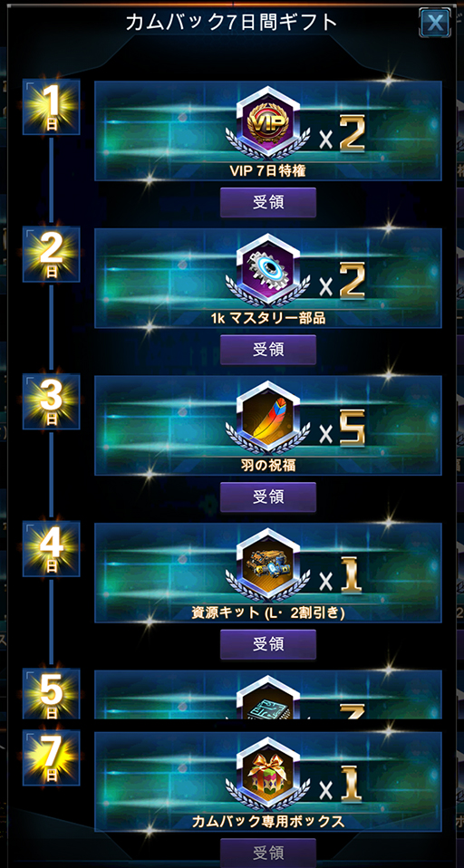Tap the glowing Day 7 badge
Image resolution: width=464 pixels, height=868 pixels.
coord(51,757)
